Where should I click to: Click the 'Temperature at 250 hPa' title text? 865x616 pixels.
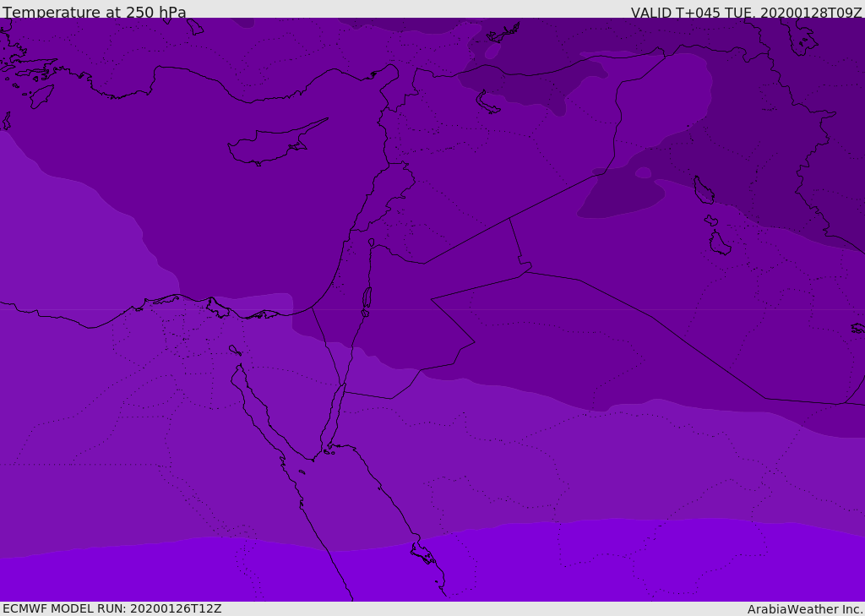click(95, 12)
